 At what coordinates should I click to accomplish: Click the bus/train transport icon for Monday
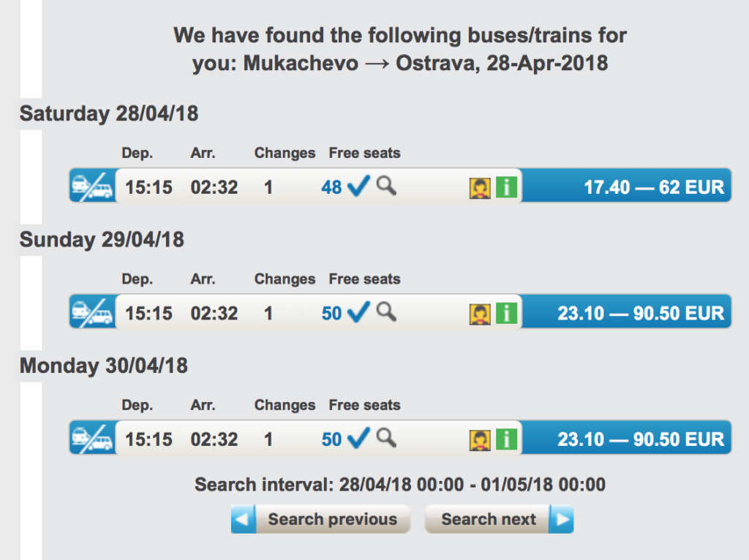coord(93,439)
